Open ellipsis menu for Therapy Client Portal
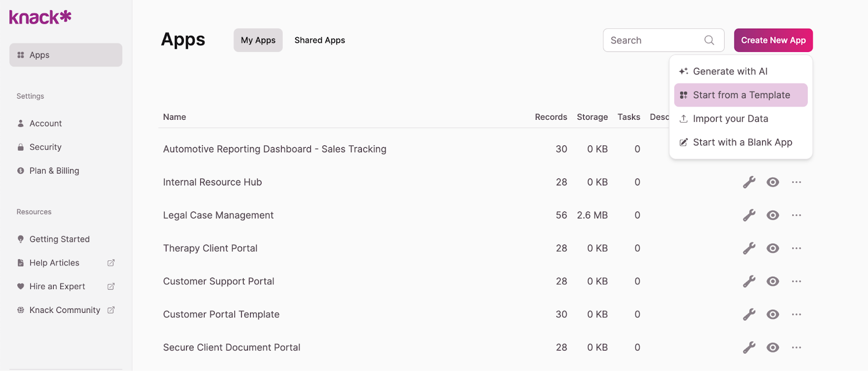Viewport: 868px width, 371px height. [x=796, y=248]
